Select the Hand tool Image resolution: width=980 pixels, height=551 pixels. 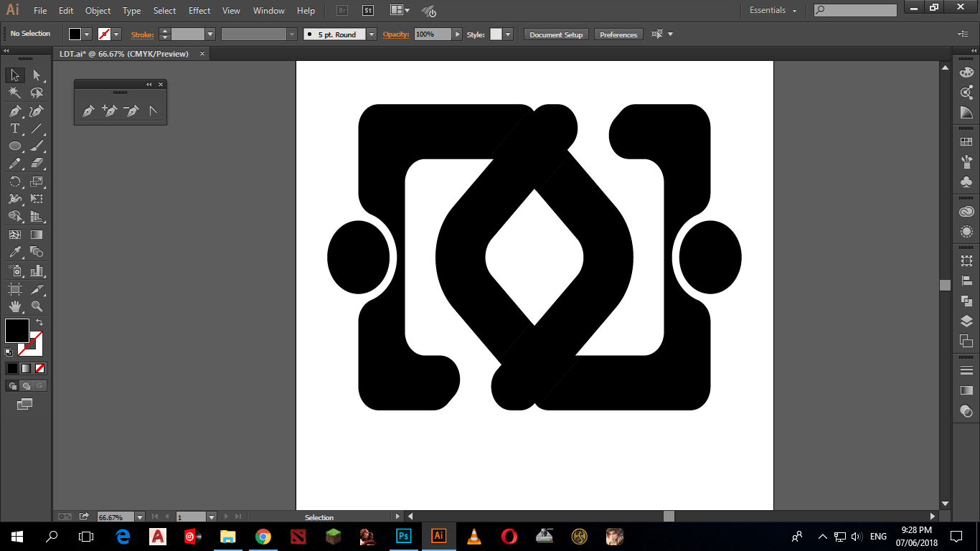click(x=14, y=306)
